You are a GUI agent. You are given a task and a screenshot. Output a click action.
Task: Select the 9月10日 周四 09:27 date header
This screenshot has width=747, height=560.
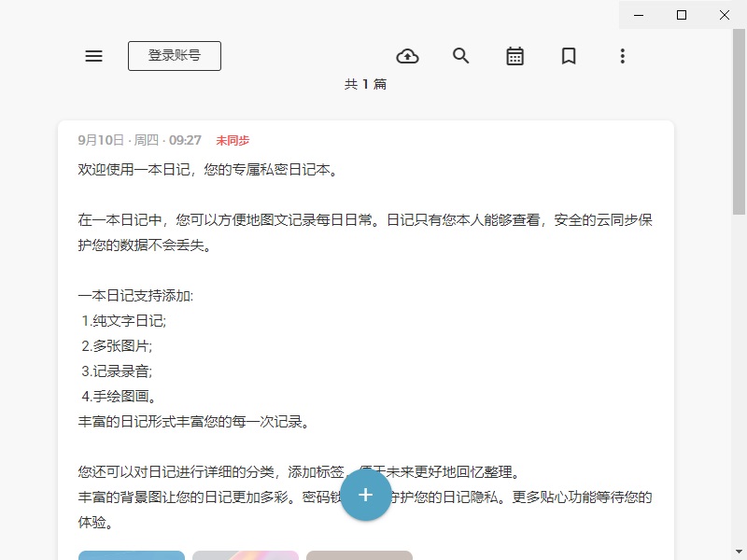click(x=139, y=140)
